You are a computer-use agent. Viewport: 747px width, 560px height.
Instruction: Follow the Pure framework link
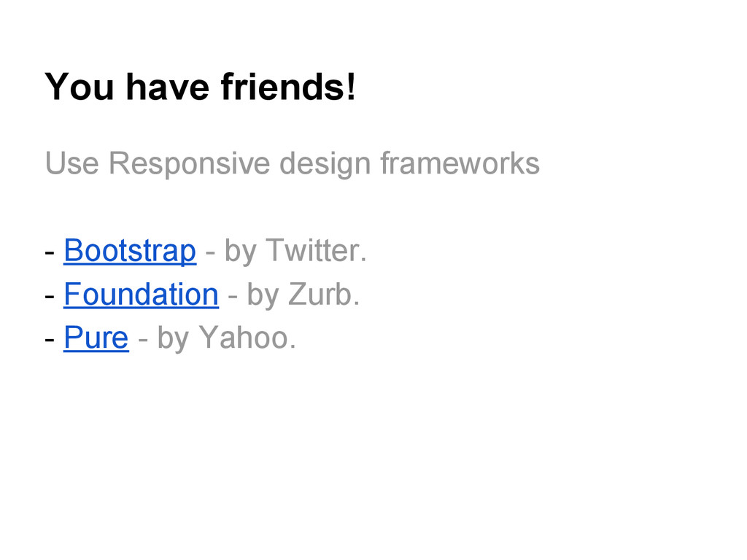tap(96, 338)
